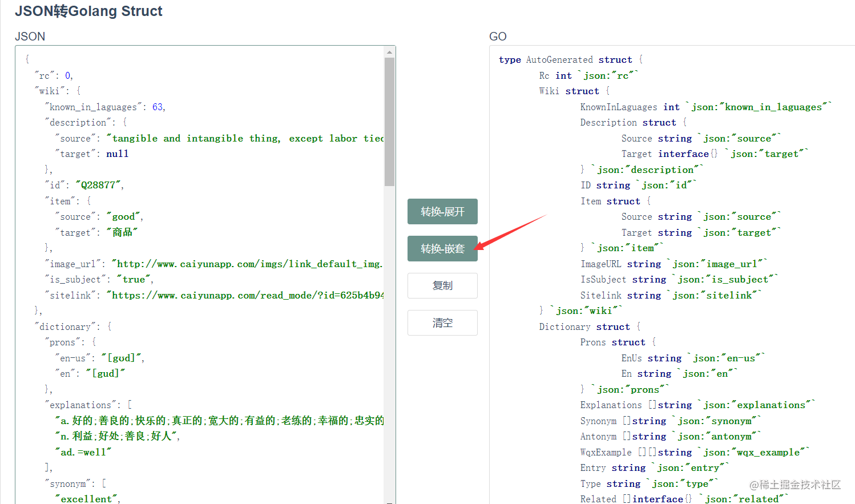Click the Prons struct line
Image resolution: width=855 pixels, height=504 pixels.
[x=618, y=342]
